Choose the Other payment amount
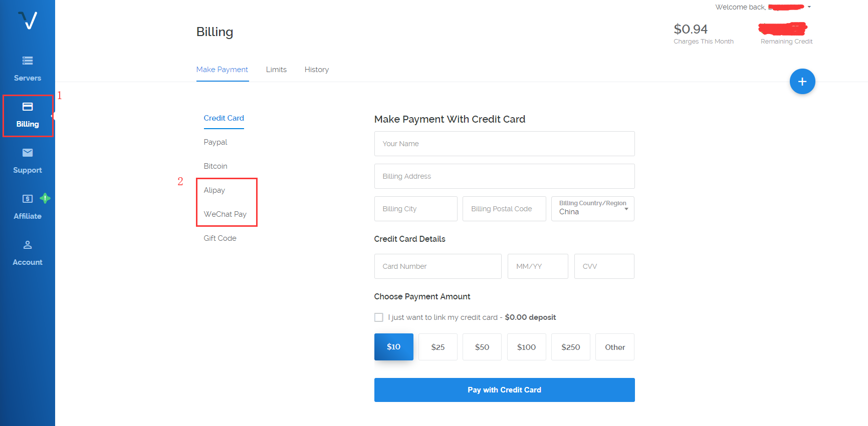 click(x=614, y=347)
